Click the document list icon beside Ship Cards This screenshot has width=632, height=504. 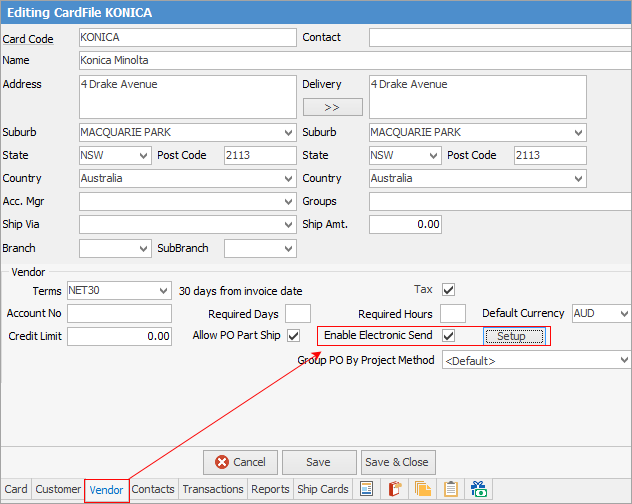(x=367, y=489)
